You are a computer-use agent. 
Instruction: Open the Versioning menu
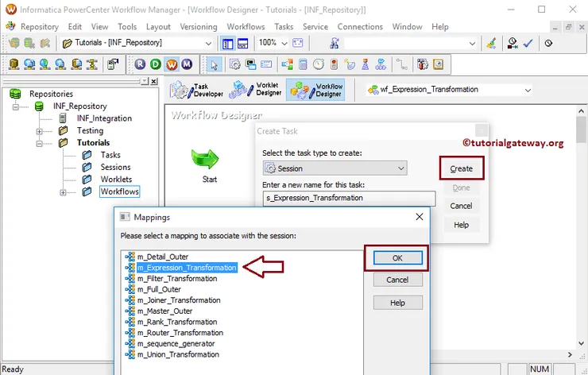[199, 27]
